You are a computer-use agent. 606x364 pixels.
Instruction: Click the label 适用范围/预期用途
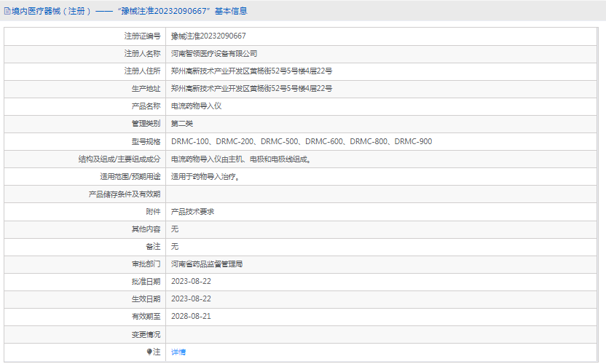pos(130,177)
